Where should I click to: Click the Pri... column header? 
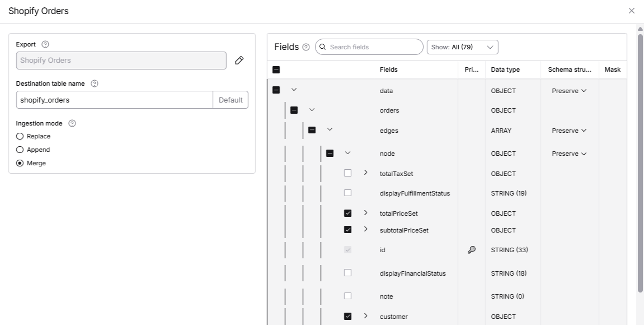point(472,69)
